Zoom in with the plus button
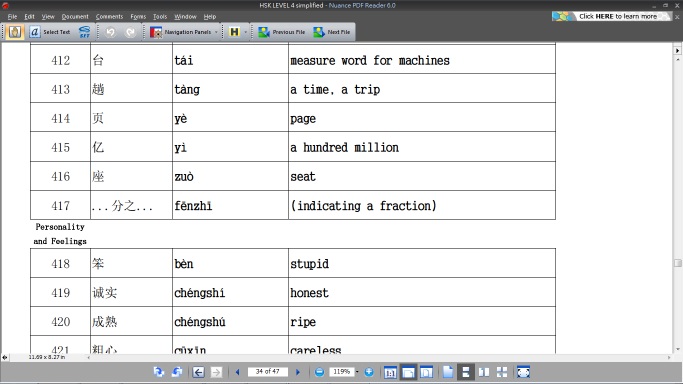 coord(369,372)
